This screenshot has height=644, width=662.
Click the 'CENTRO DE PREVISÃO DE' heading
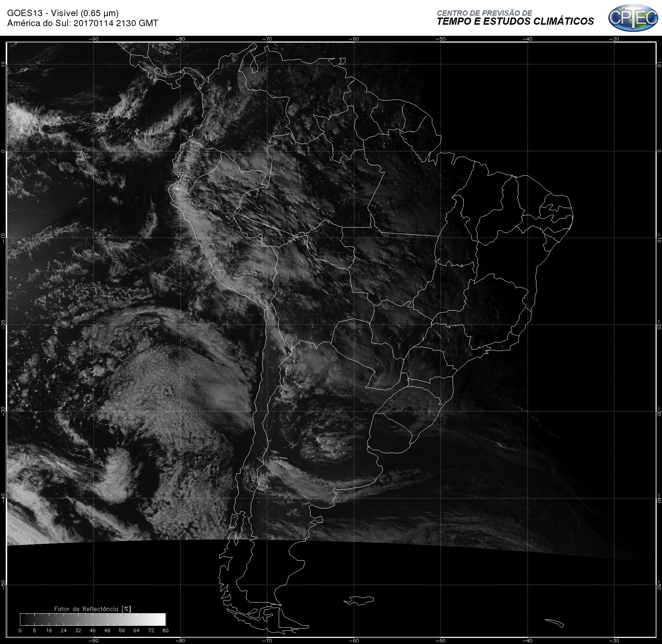point(484,13)
